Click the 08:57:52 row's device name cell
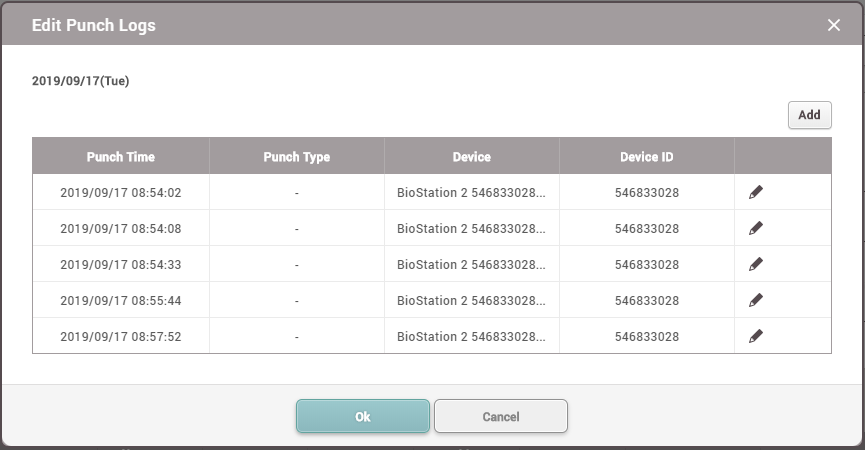This screenshot has width=865, height=450. 471,337
